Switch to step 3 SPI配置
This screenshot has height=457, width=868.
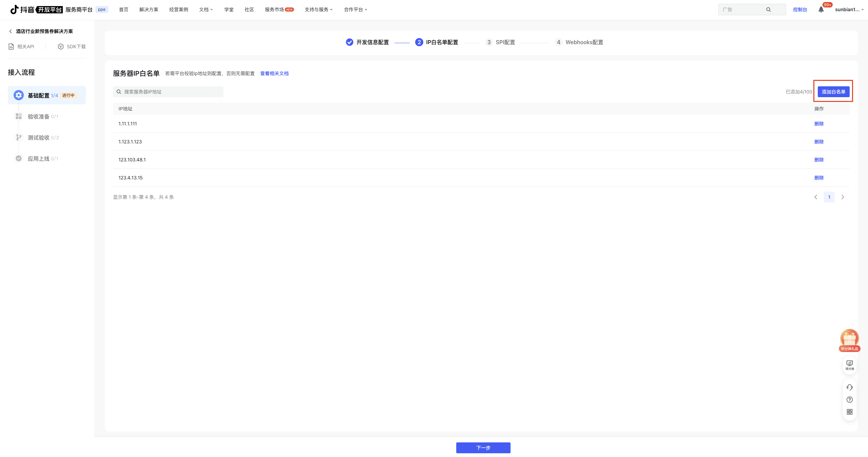coord(500,42)
